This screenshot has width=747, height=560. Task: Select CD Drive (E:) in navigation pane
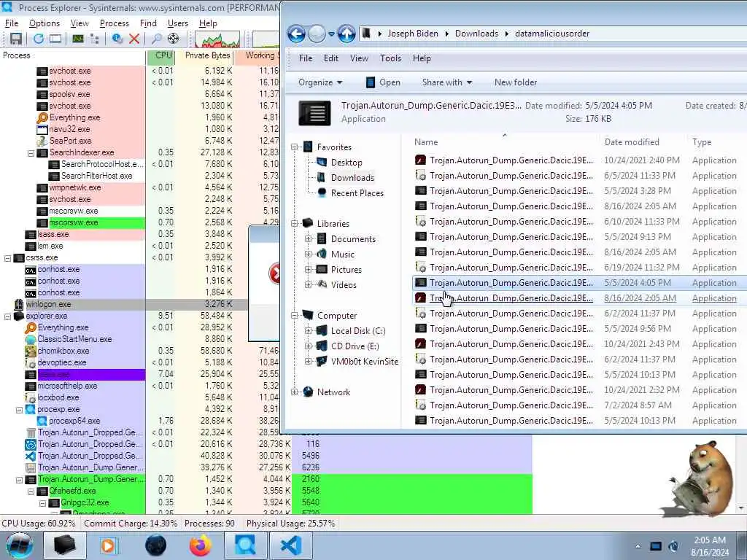[x=355, y=346]
